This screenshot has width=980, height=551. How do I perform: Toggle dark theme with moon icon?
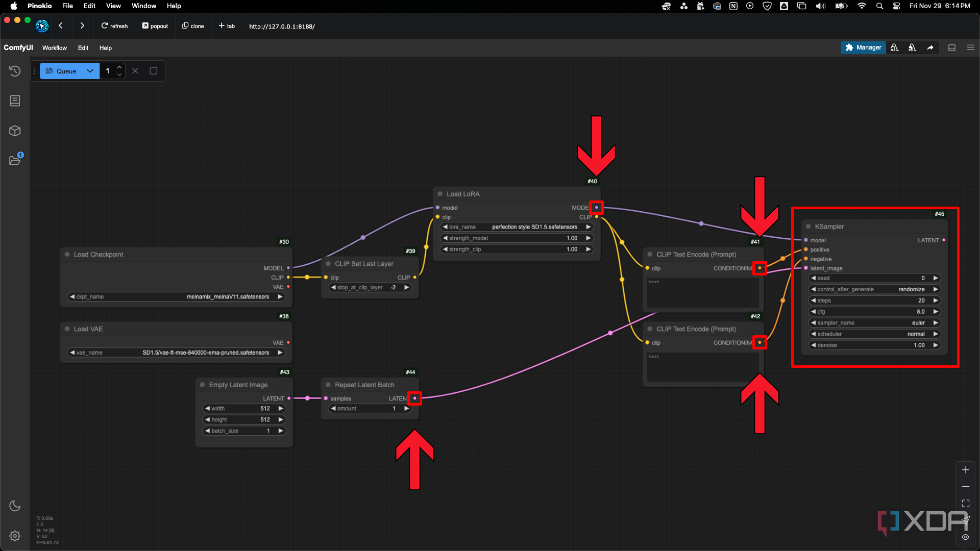click(15, 506)
